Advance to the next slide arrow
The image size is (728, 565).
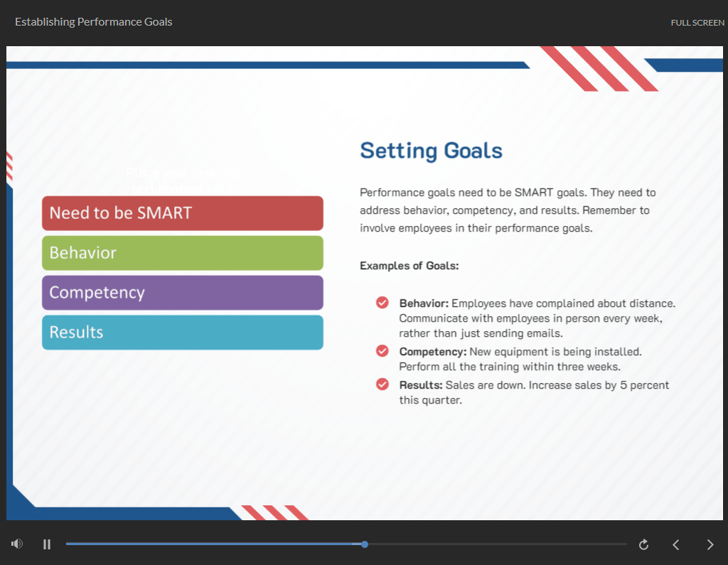pyautogui.click(x=710, y=544)
